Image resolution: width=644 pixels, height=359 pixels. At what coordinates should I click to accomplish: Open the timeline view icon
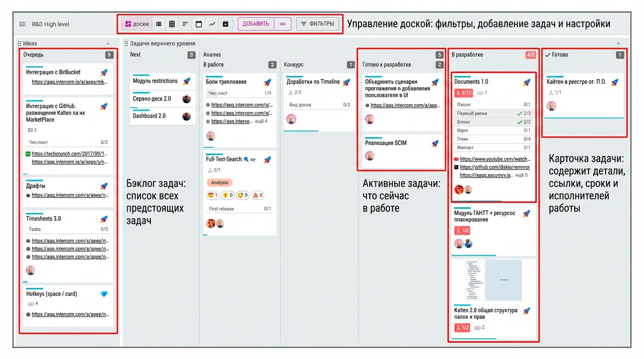(x=185, y=24)
